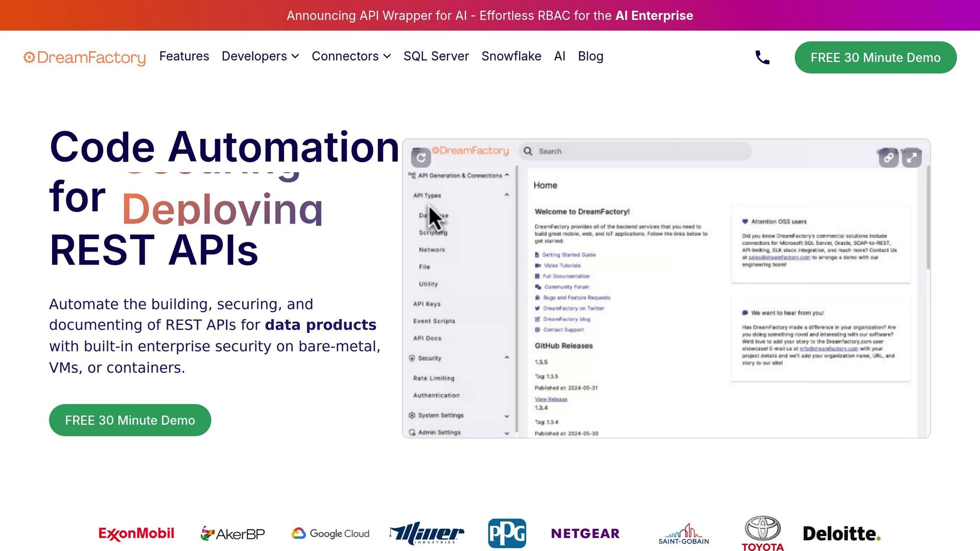This screenshot has width=980, height=551.
Task: Click the bug icon beside Bugs and Feature Requests
Action: click(538, 298)
